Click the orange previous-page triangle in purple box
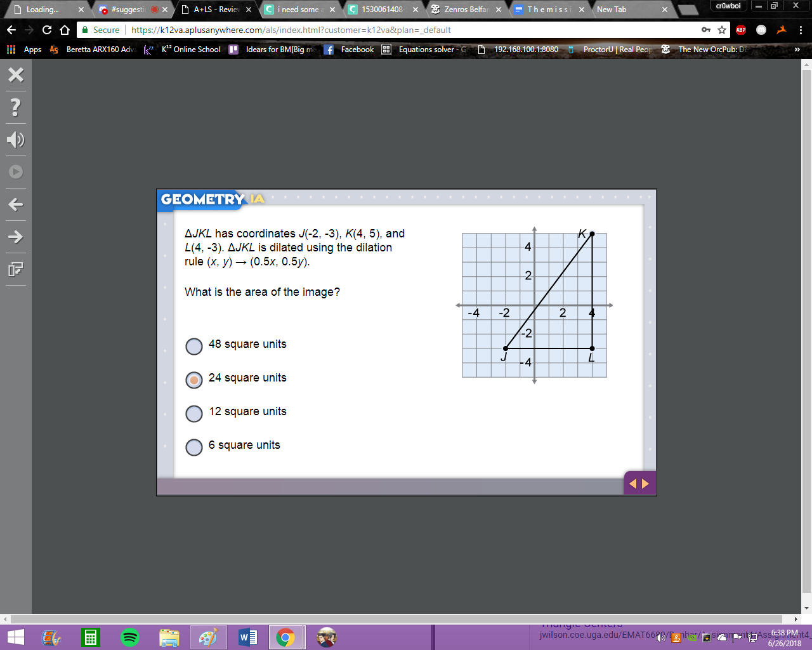Image resolution: width=812 pixels, height=650 pixels. [632, 484]
